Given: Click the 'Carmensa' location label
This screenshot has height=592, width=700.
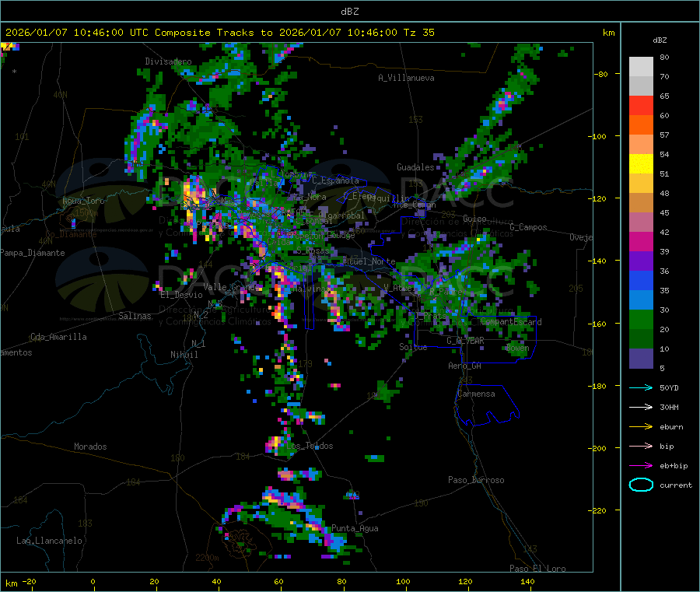Looking at the screenshot, I should (x=476, y=394).
